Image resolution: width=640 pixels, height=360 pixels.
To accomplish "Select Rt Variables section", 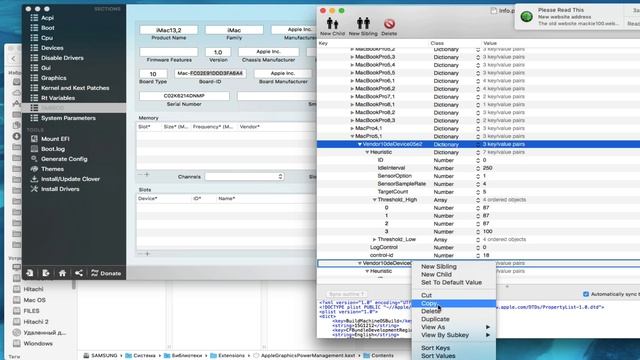I will point(58,98).
